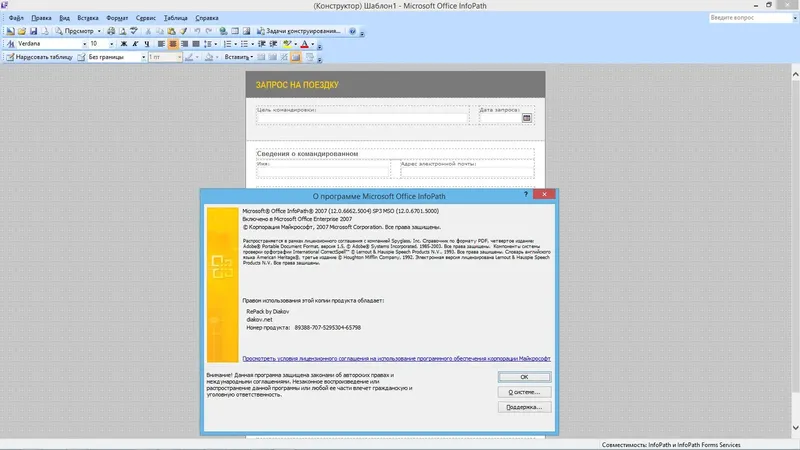The height and width of the screenshot is (450, 800).
Task: Click the Введите вопрос help search field
Action: 750,18
